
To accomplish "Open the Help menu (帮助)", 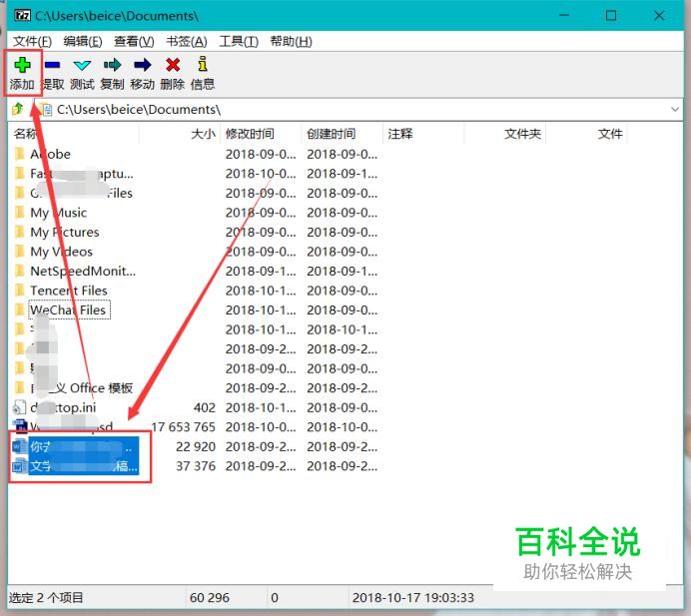I will 291,41.
